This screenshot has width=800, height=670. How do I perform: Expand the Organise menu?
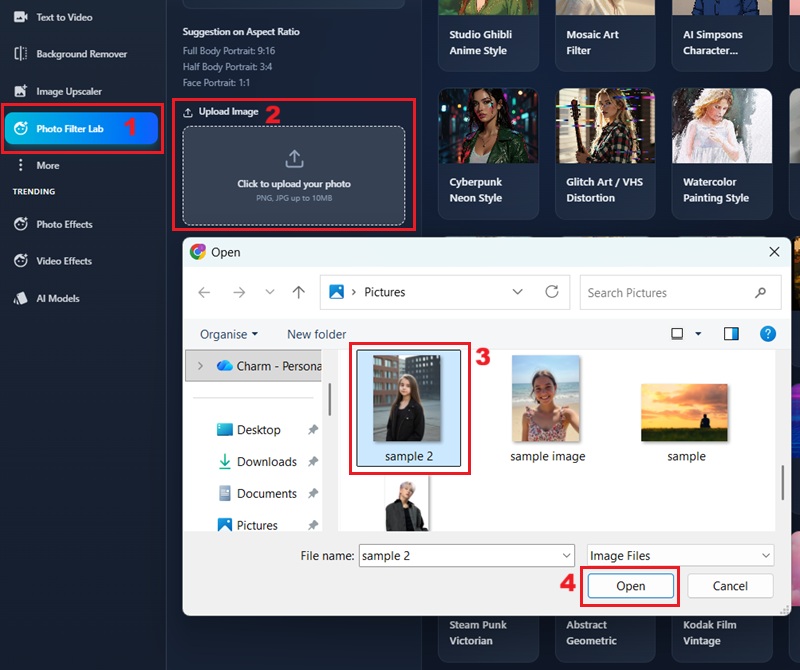(x=229, y=334)
